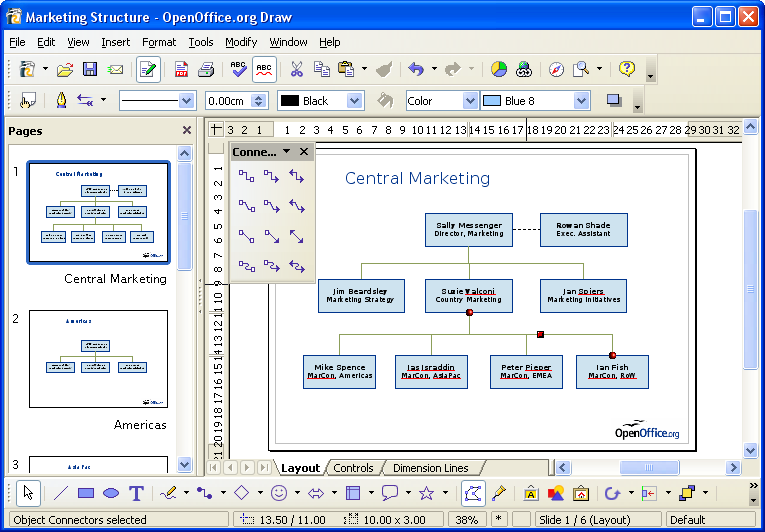Click the Cut scissors icon

tap(296, 69)
